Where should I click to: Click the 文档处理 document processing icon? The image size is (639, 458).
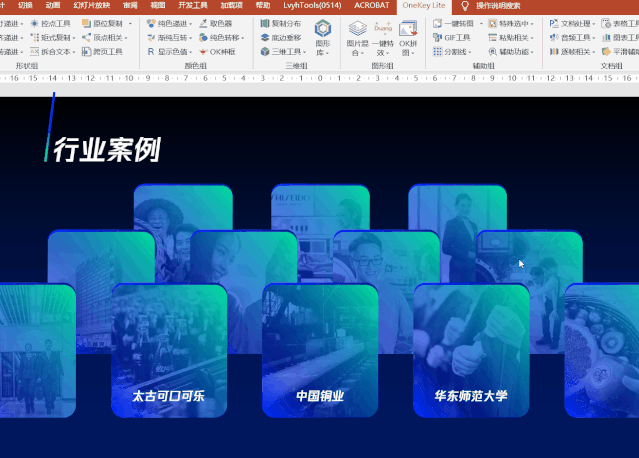(x=554, y=24)
